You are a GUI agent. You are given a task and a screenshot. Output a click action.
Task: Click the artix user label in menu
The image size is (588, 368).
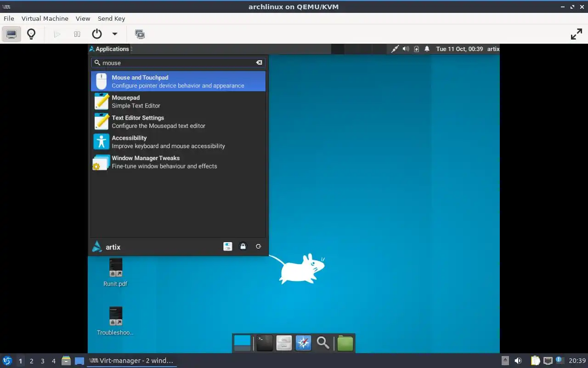(113, 247)
